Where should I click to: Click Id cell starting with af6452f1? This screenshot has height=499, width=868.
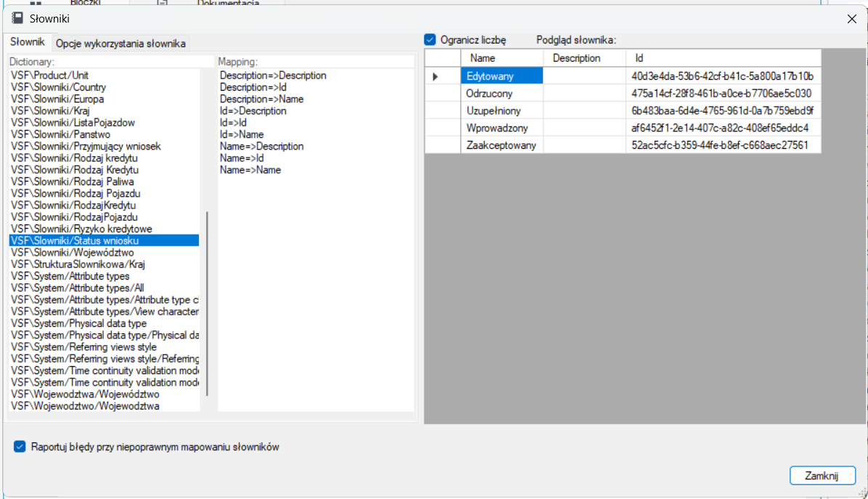click(724, 128)
